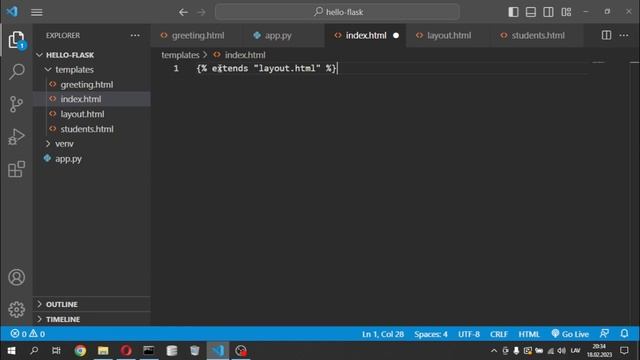Open the database app on the taskbar

tap(172, 351)
